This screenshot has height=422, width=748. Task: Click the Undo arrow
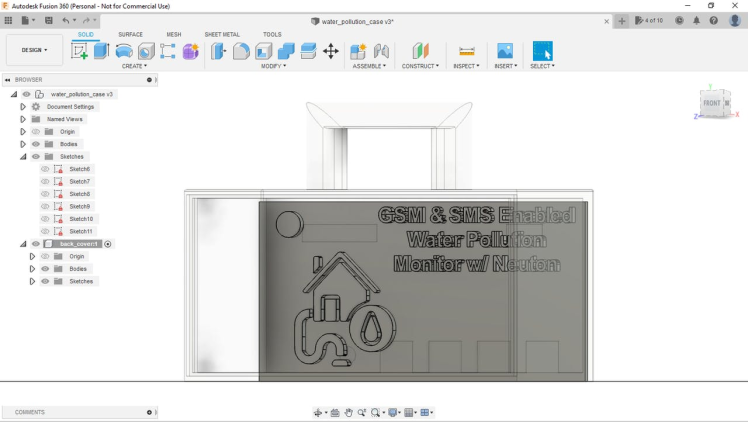(66, 21)
